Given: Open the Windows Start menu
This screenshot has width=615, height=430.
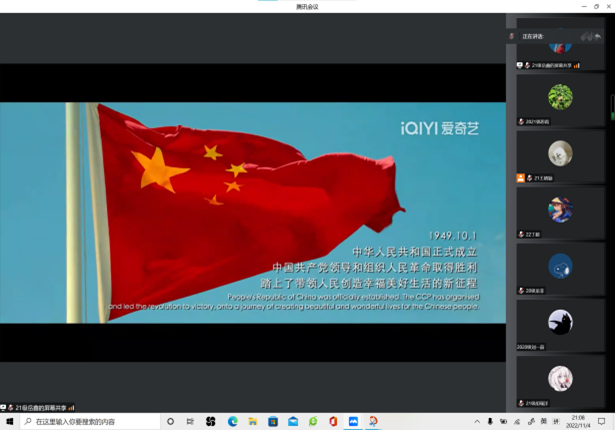Looking at the screenshot, I should point(10,422).
